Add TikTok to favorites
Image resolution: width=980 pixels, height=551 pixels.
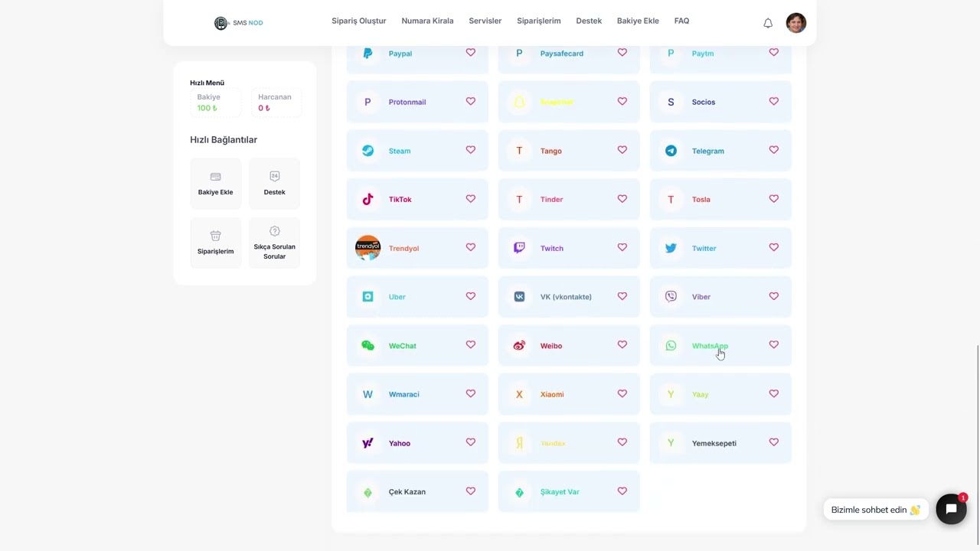[x=471, y=199]
